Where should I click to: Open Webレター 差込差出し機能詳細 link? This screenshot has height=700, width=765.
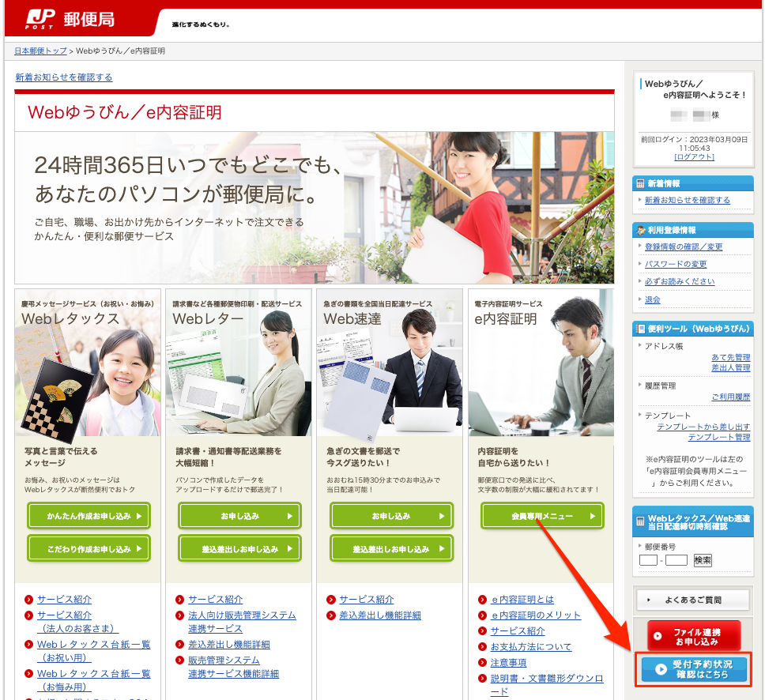pyautogui.click(x=229, y=645)
